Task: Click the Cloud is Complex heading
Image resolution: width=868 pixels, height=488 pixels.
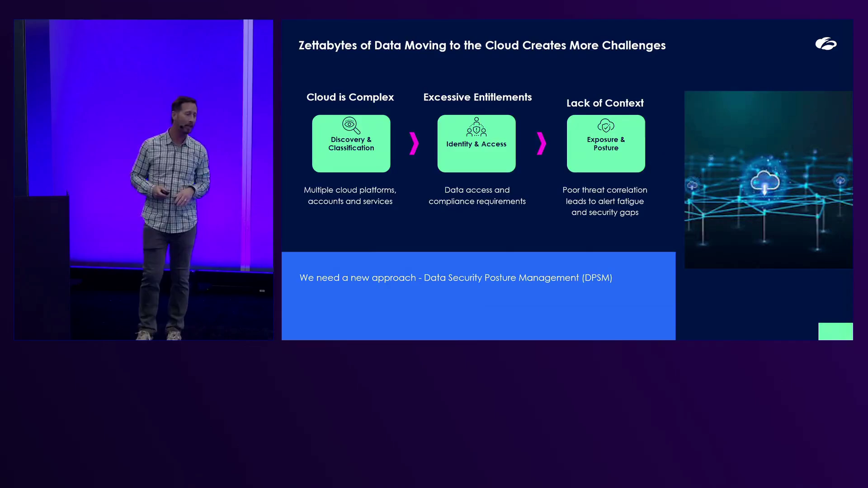Action: pyautogui.click(x=350, y=97)
